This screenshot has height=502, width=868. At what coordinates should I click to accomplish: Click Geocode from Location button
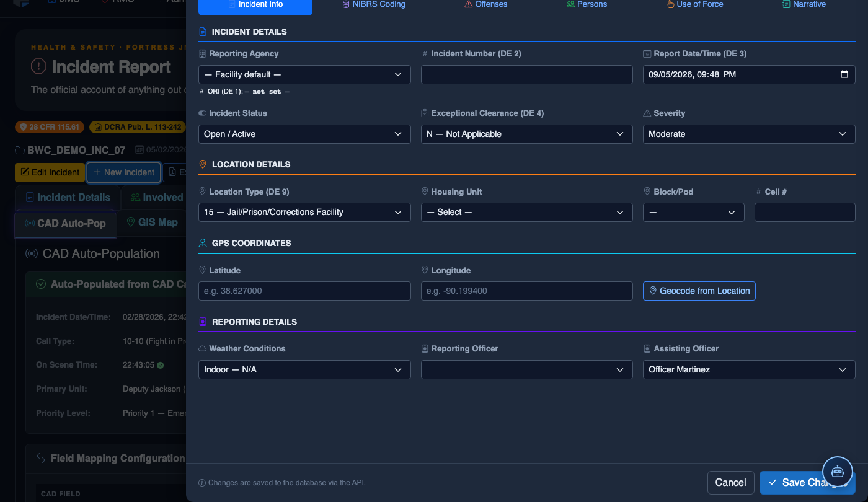[x=699, y=291]
